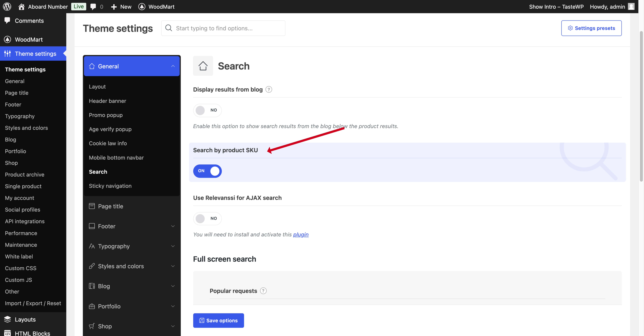Open help tooltip for Popular requests

click(x=263, y=291)
